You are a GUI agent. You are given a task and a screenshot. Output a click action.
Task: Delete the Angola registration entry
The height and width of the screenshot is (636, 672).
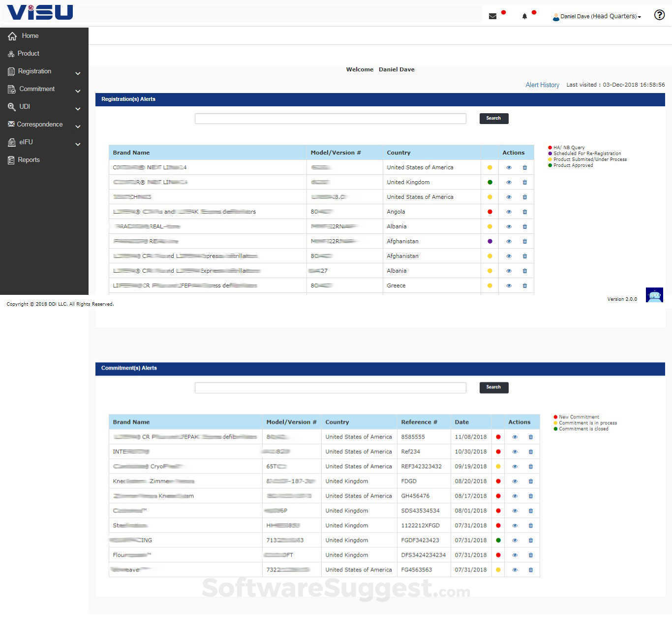click(524, 212)
